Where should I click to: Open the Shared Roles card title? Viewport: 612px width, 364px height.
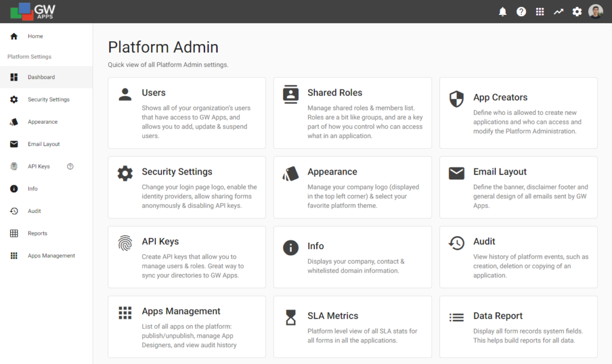pyautogui.click(x=335, y=93)
